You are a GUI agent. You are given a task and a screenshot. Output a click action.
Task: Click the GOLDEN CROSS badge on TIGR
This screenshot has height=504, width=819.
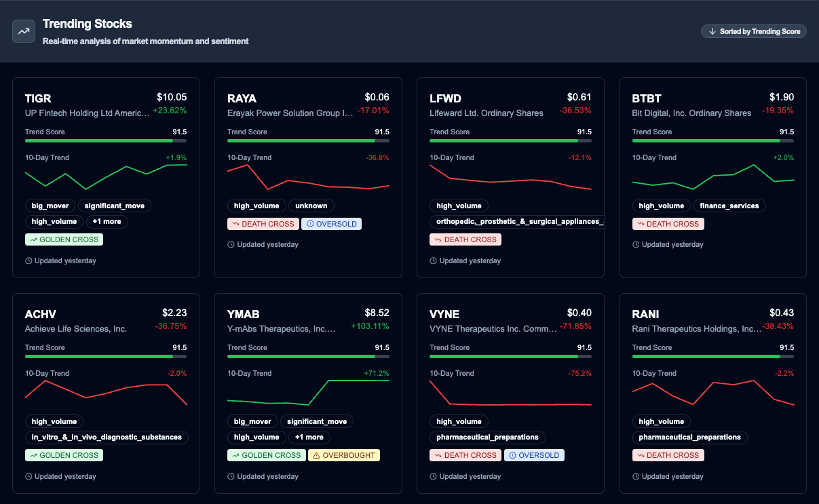click(64, 239)
